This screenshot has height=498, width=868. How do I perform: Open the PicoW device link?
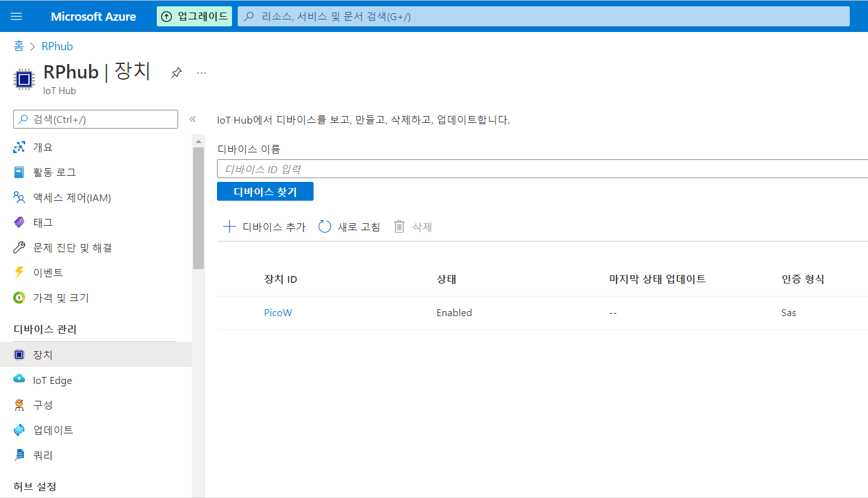pyautogui.click(x=278, y=312)
